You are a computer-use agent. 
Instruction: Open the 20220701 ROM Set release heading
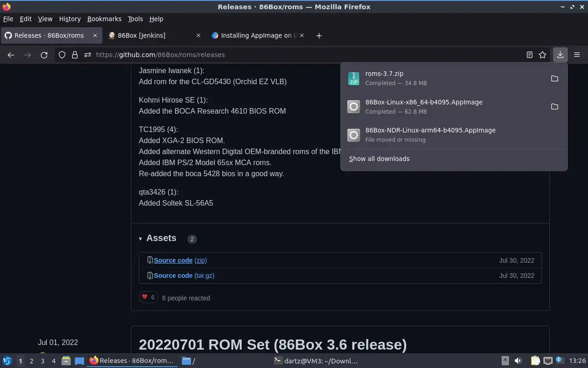pyautogui.click(x=272, y=345)
